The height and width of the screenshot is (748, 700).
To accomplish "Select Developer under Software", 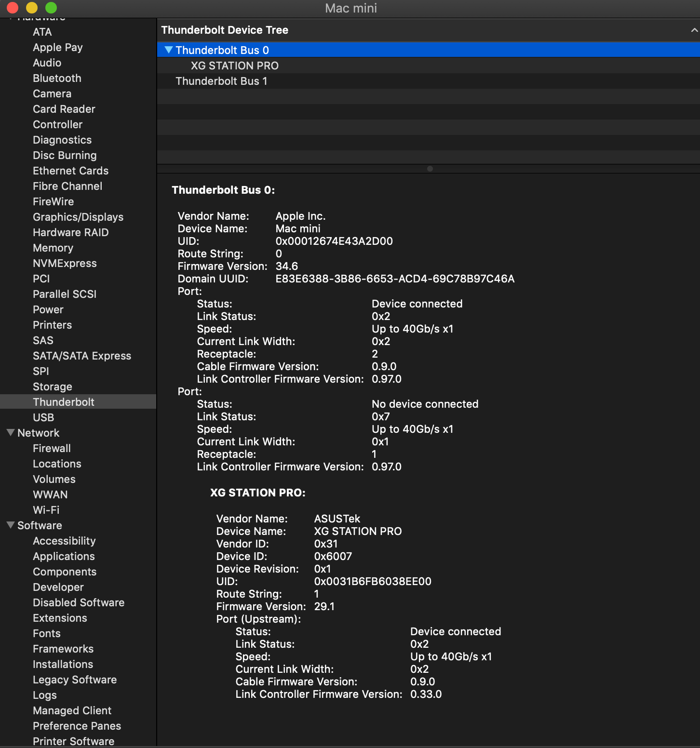I will coord(58,587).
